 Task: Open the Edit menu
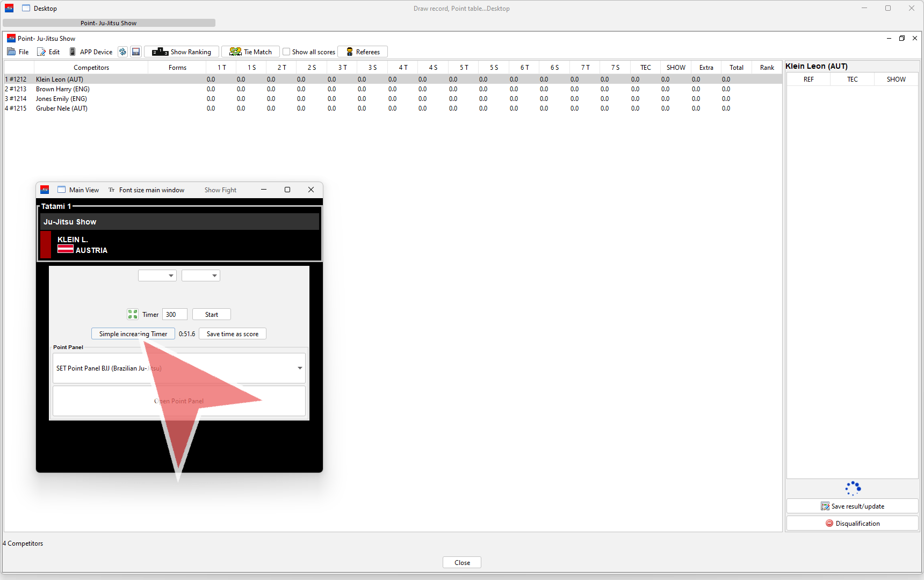[x=49, y=52]
